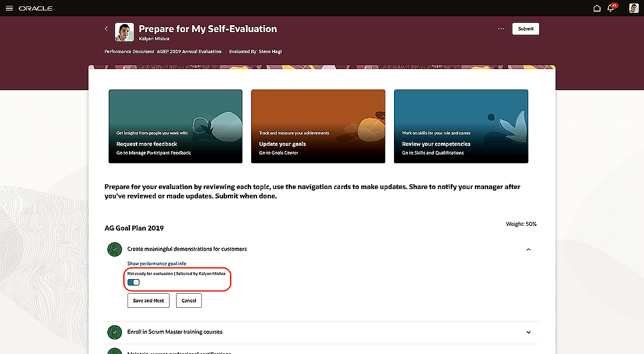This screenshot has width=644, height=354.
Task: Expand the Enroll in Scrum Master goal
Action: pos(529,332)
